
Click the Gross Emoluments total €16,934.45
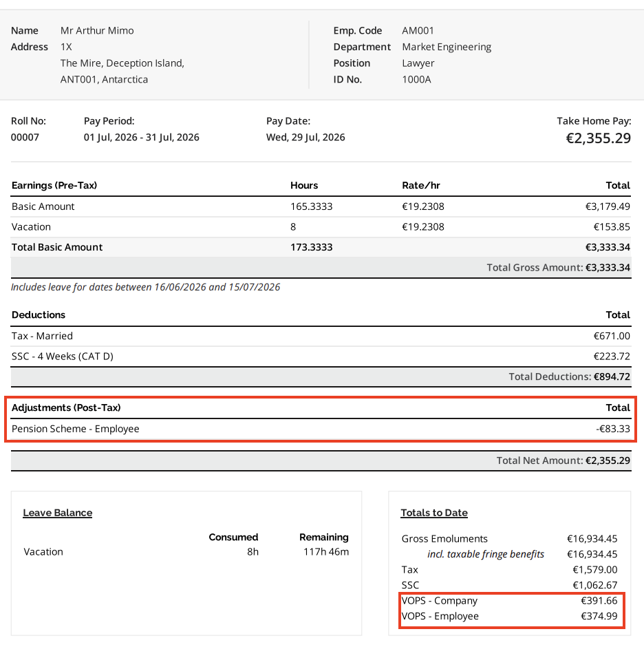pos(592,539)
